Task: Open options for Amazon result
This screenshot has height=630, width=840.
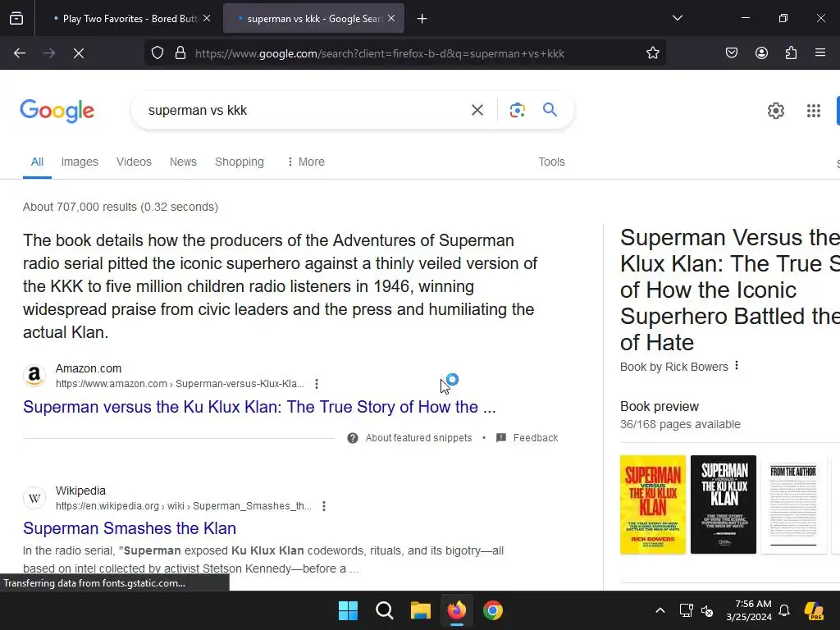Action: 317,384
